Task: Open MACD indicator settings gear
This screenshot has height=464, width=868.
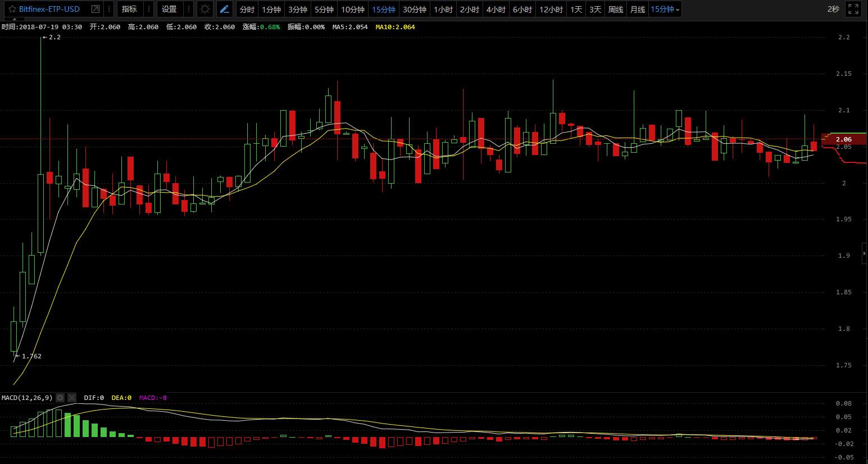Action: (x=61, y=398)
